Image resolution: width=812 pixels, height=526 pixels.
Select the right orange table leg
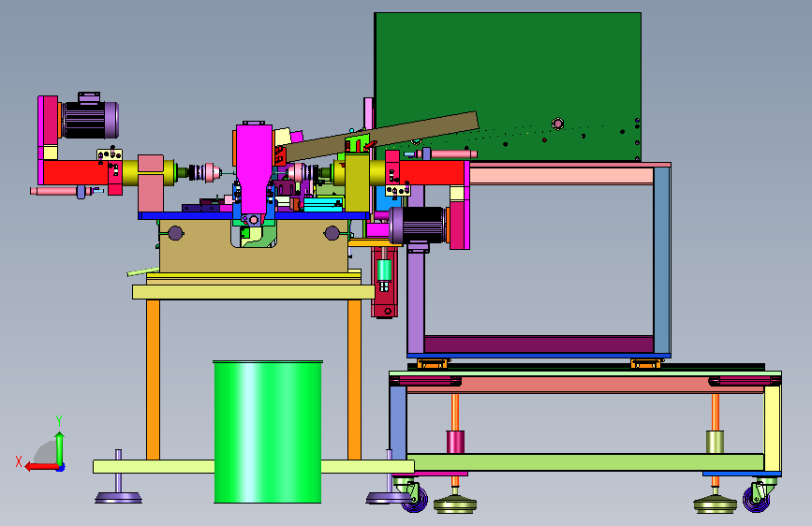354,379
